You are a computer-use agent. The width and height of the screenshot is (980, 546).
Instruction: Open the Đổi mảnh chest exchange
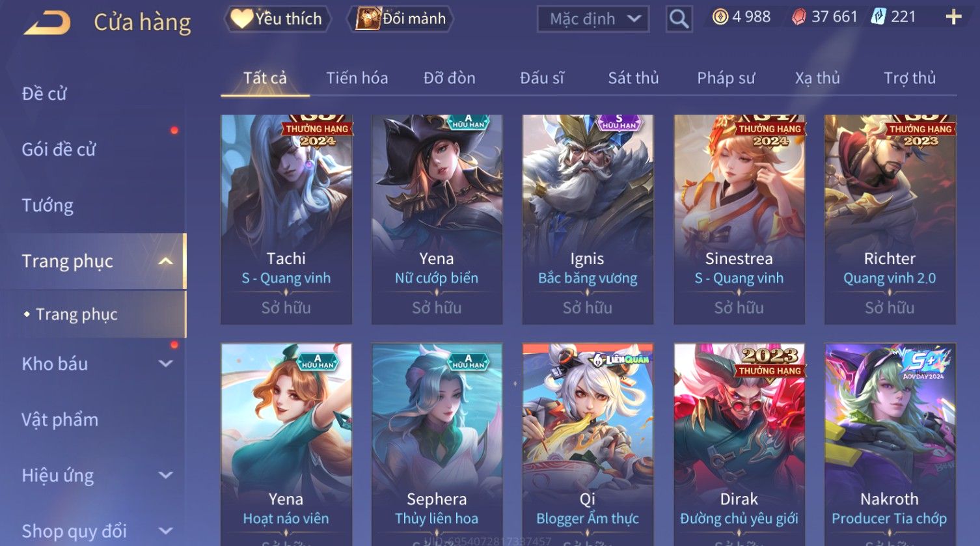pyautogui.click(x=401, y=19)
